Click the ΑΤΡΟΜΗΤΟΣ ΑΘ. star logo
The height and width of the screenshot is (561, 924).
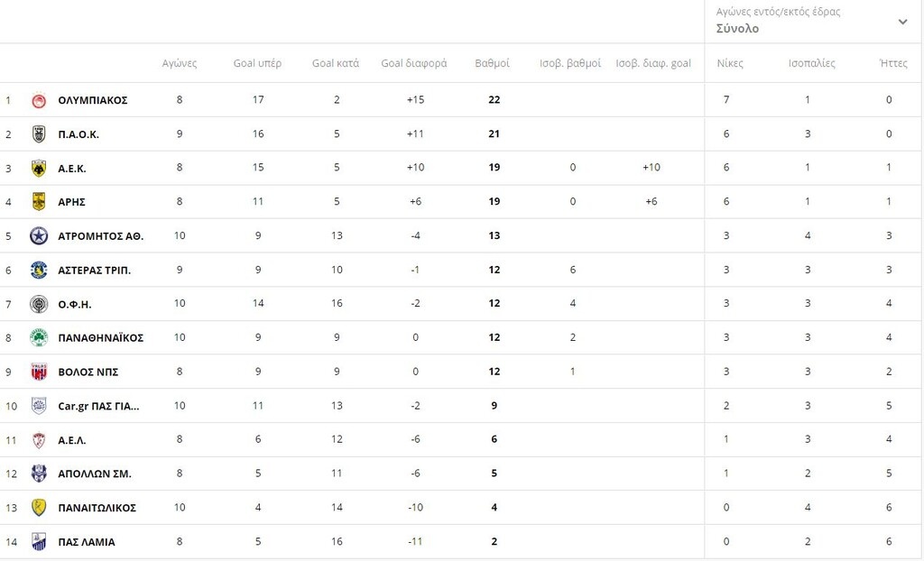coord(39,236)
